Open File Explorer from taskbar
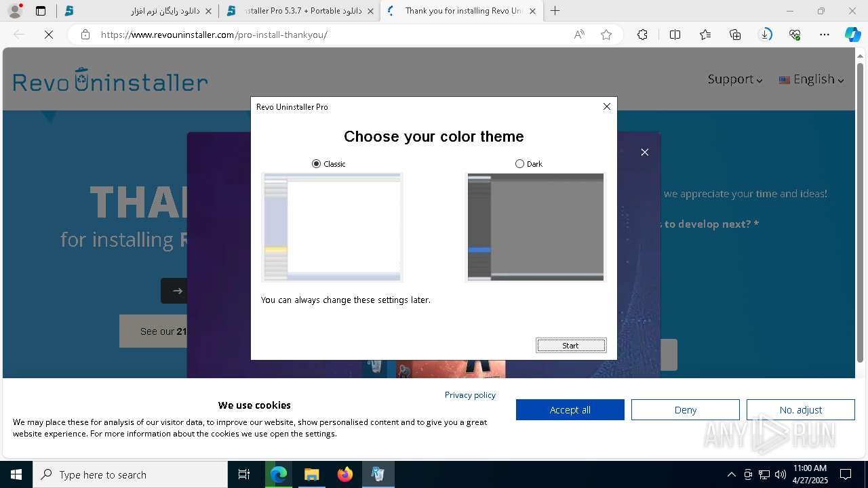The image size is (868, 488). click(x=311, y=474)
